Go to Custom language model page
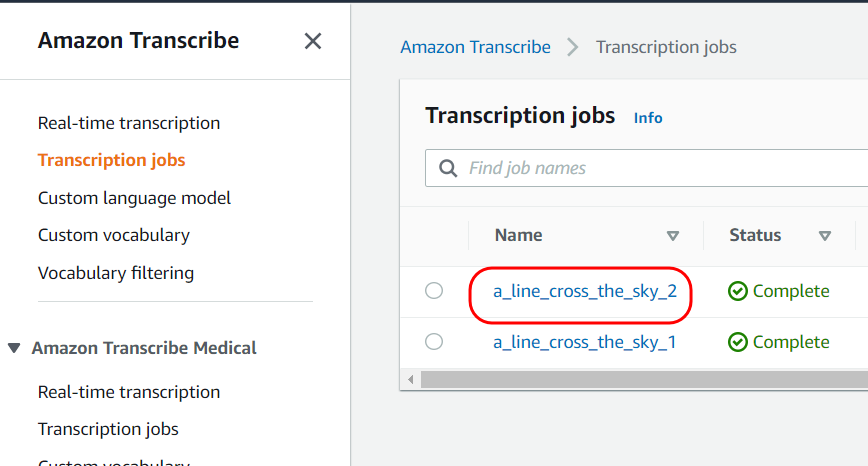 click(x=134, y=198)
